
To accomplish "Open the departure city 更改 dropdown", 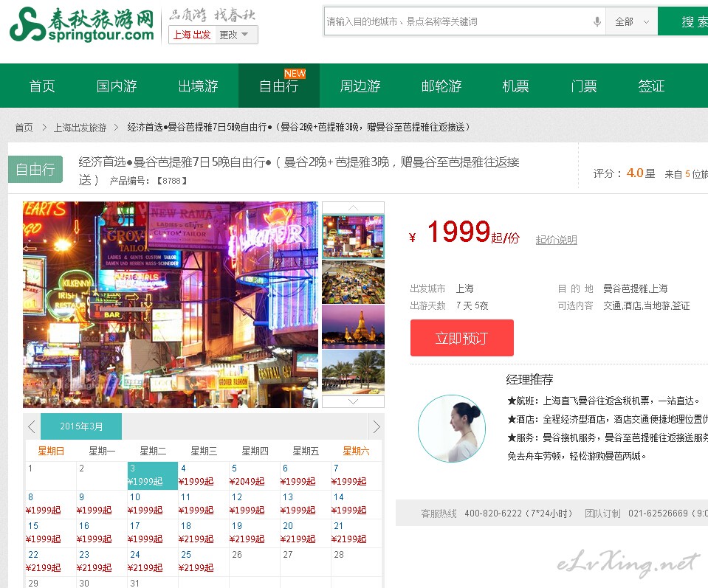I will click(x=236, y=35).
